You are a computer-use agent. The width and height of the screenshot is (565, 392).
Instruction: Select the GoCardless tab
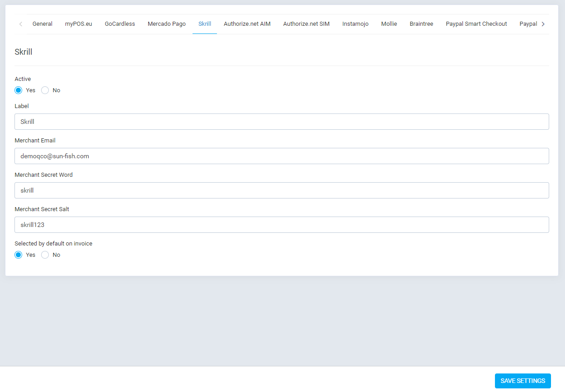(119, 24)
